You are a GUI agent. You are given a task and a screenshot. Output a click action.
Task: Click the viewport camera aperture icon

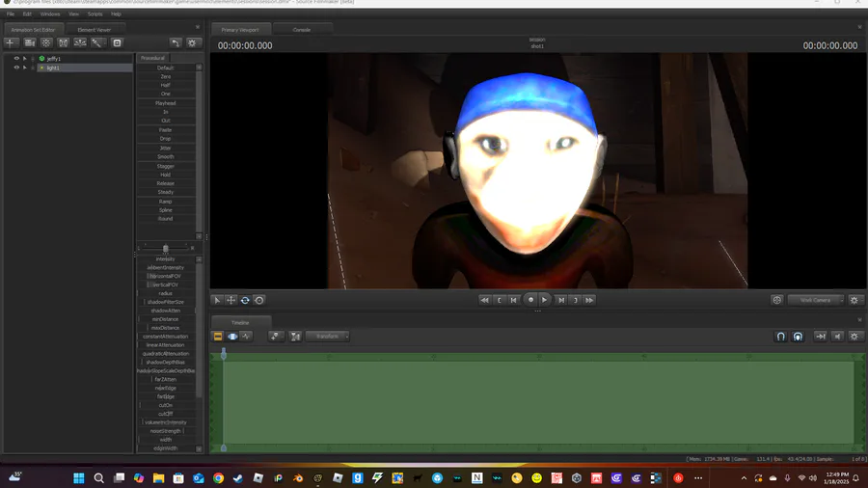click(776, 300)
